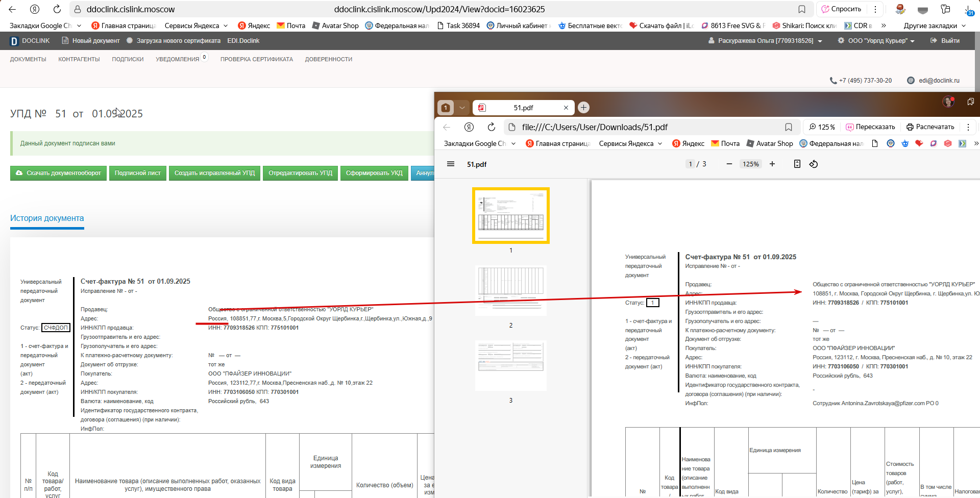The height and width of the screenshot is (498, 980).
Task: Go back in the main browser window
Action: (12, 9)
